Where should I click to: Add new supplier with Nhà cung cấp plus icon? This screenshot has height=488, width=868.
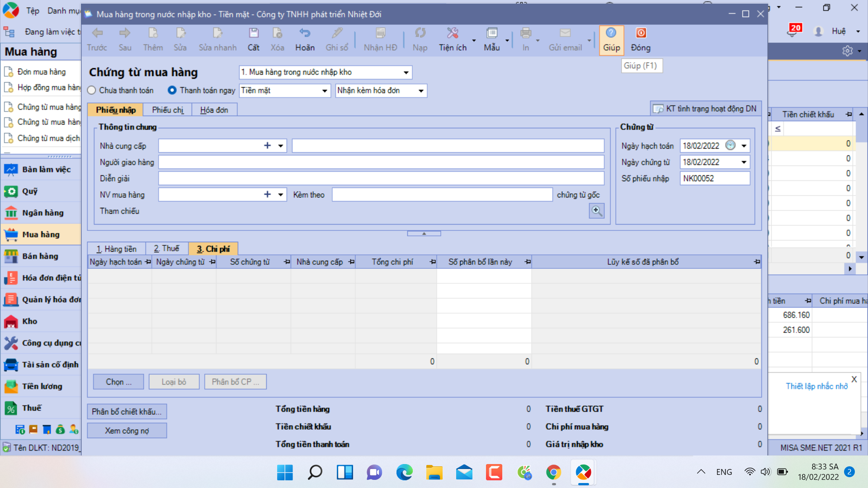pos(267,145)
